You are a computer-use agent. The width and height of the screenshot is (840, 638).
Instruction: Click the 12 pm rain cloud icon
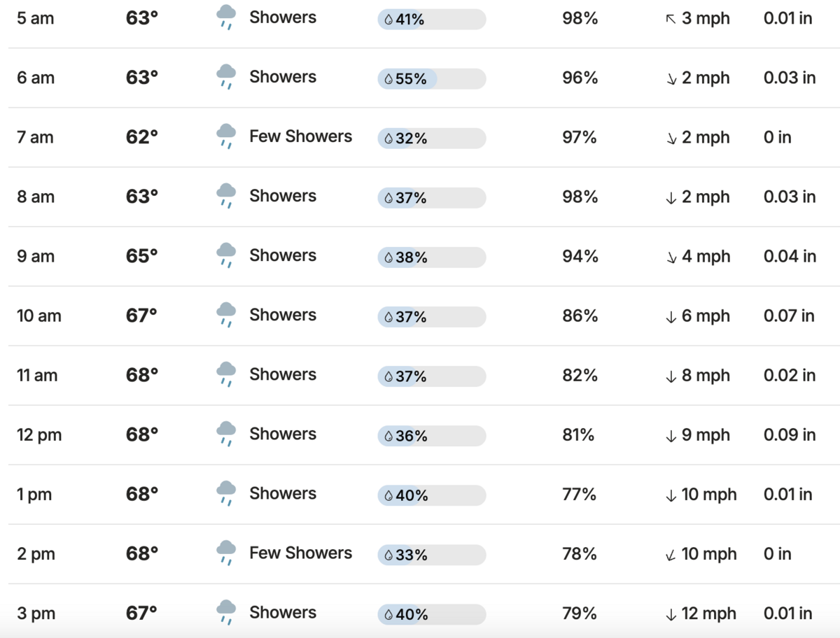point(226,433)
